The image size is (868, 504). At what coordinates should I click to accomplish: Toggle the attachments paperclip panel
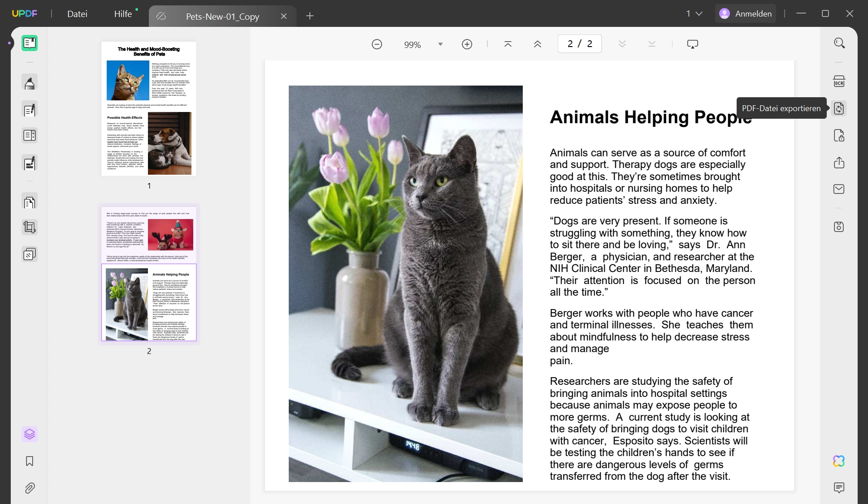tap(30, 488)
